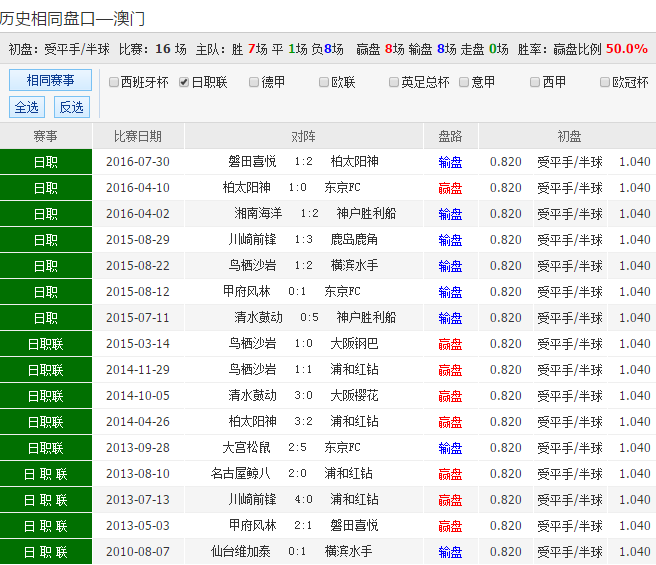Click team 横滨水手 in the 2015-08-22 row

(354, 265)
